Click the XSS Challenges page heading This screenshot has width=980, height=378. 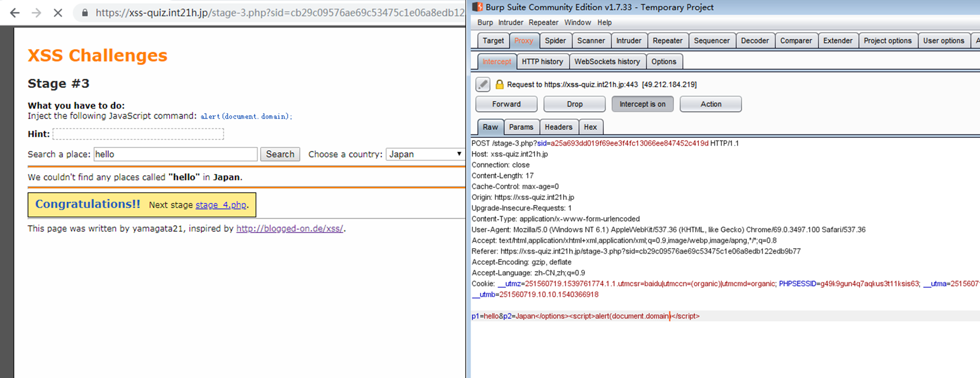tap(97, 55)
